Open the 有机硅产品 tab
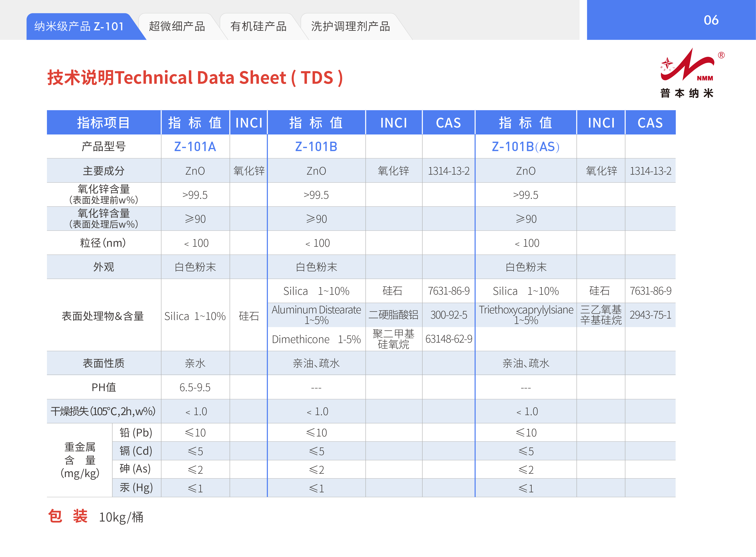This screenshot has height=557, width=756. (258, 27)
